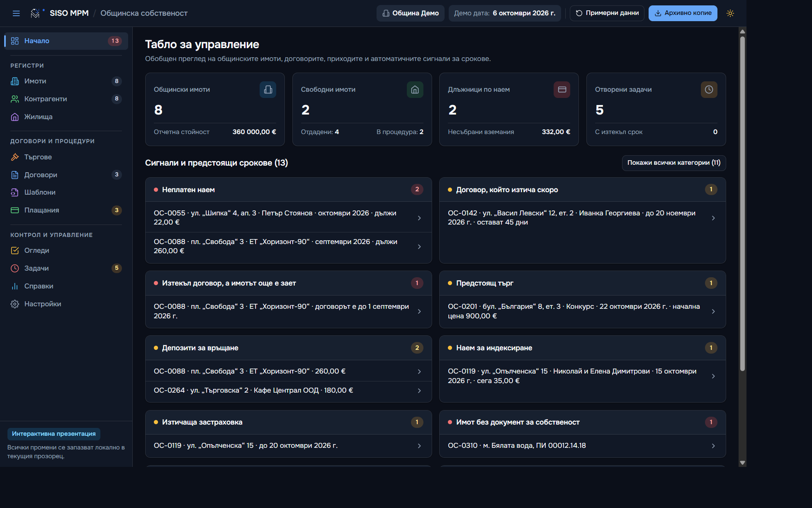Screen dimensions: 812x508
Task: Open the Имоти register
Action: point(66,81)
